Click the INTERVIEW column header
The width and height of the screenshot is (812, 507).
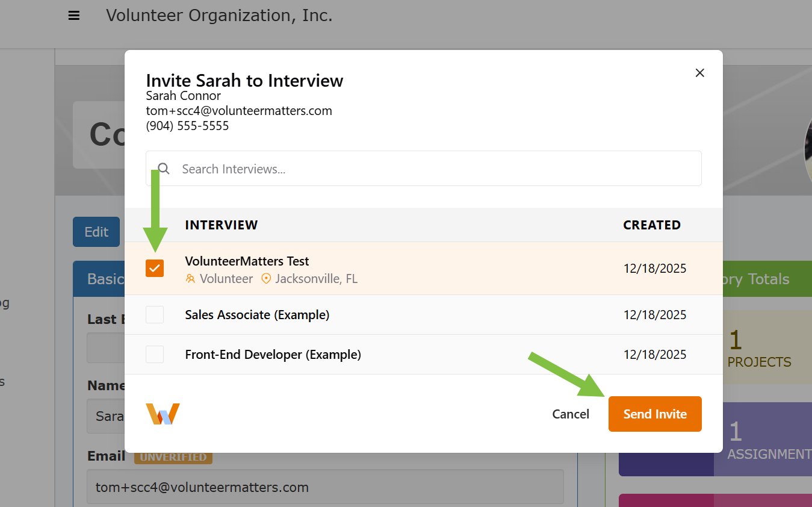pyautogui.click(x=222, y=225)
